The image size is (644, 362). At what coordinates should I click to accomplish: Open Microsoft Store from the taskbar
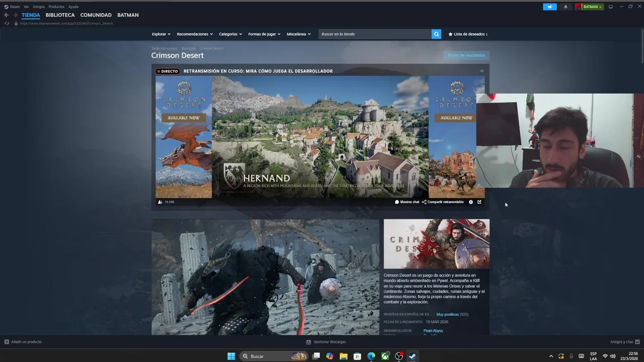357,356
